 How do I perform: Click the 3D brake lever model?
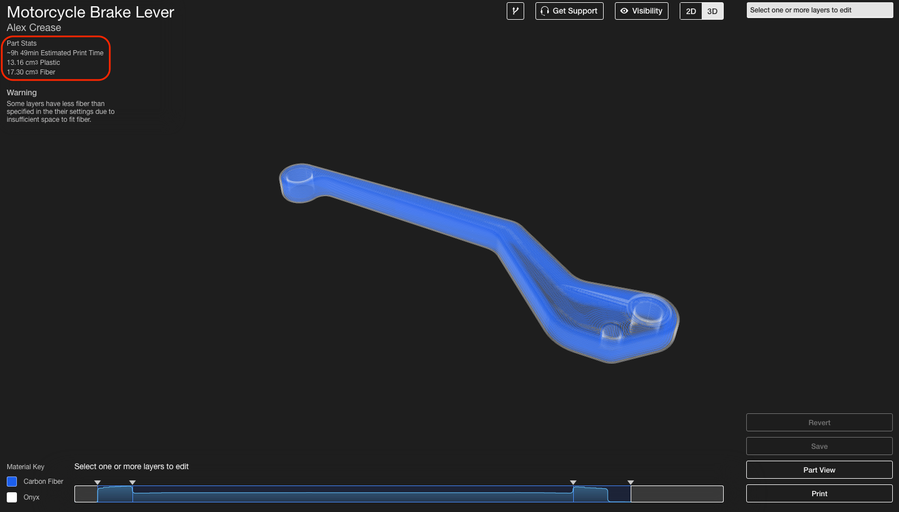pos(479,263)
